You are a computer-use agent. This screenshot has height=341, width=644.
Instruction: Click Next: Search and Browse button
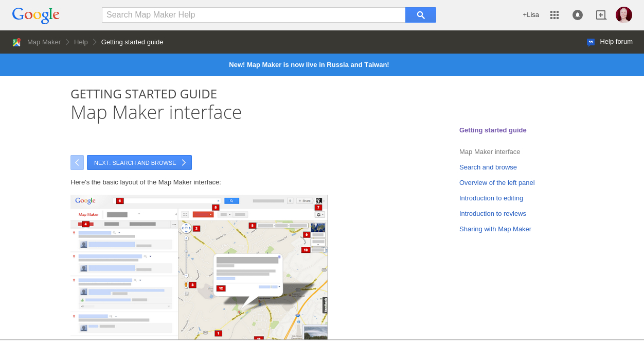[139, 163]
